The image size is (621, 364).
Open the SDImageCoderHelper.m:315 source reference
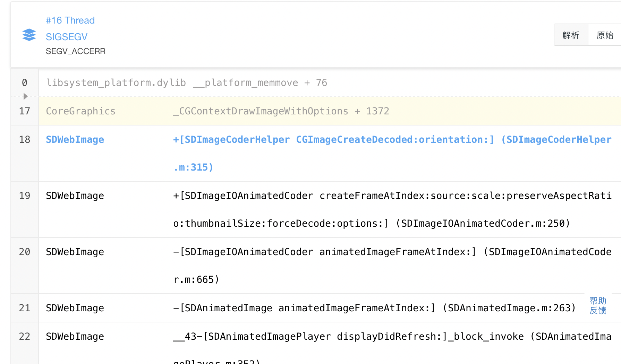(x=193, y=167)
